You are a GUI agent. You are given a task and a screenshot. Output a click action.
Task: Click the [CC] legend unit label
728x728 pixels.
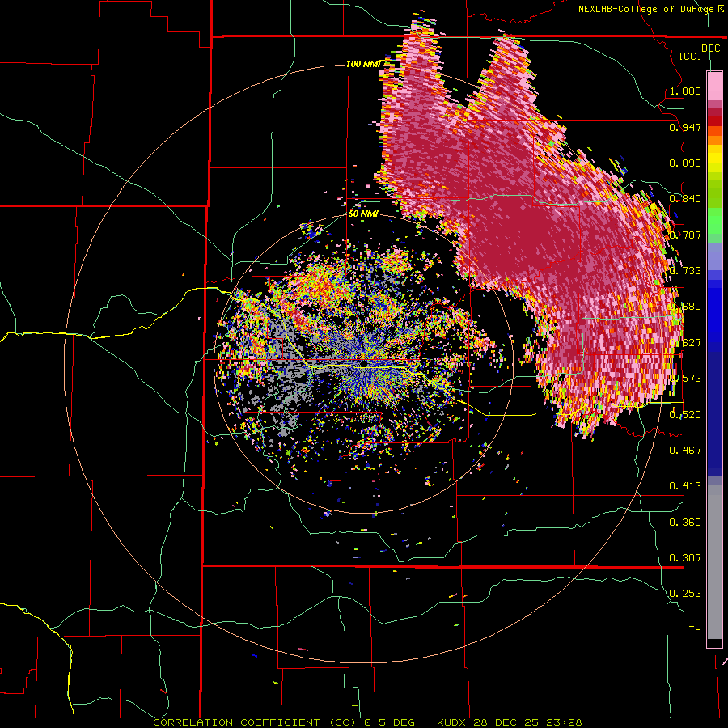click(691, 56)
